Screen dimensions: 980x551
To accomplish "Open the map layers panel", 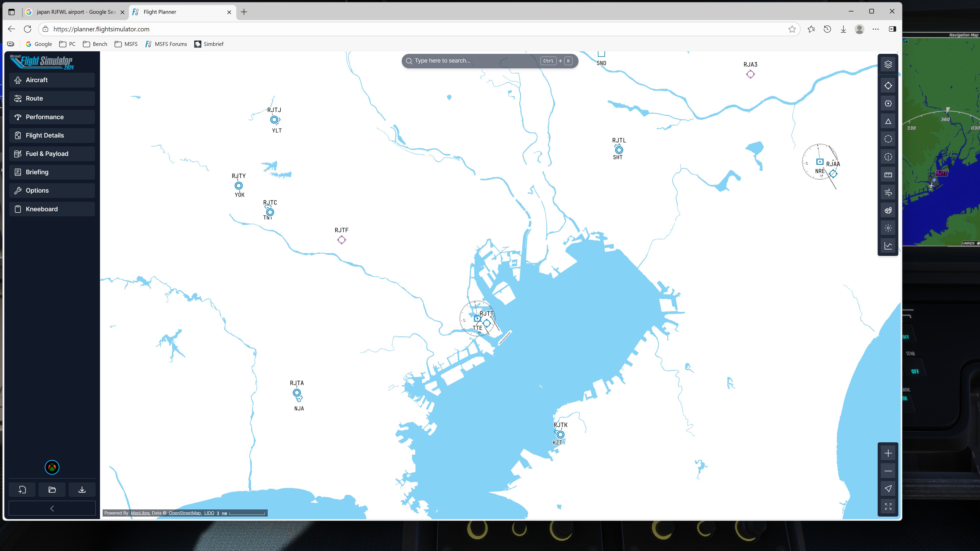I will click(888, 64).
